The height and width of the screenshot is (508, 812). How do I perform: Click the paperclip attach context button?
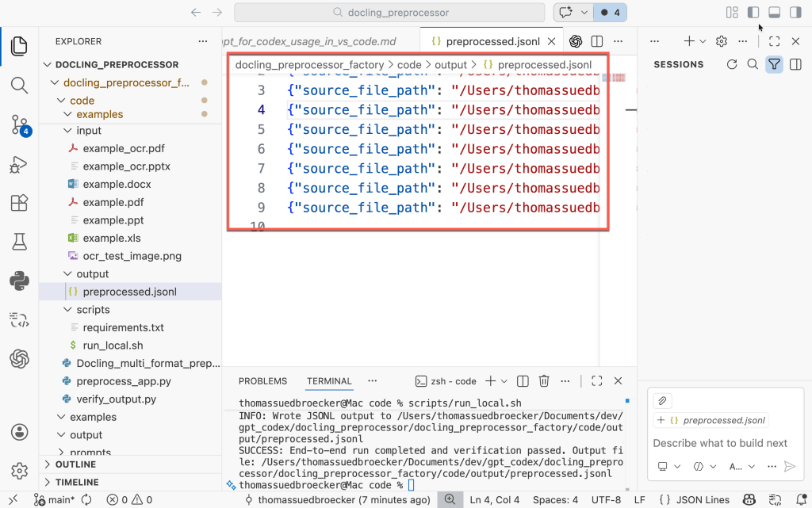(662, 400)
